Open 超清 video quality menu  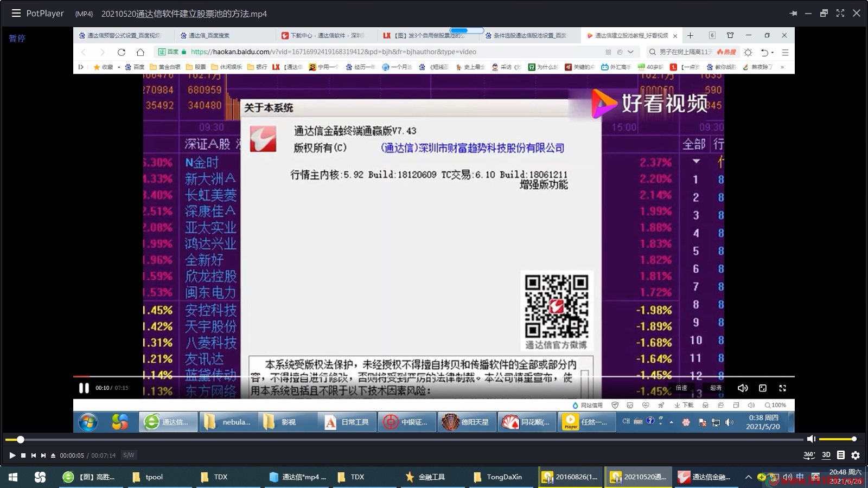tap(716, 388)
